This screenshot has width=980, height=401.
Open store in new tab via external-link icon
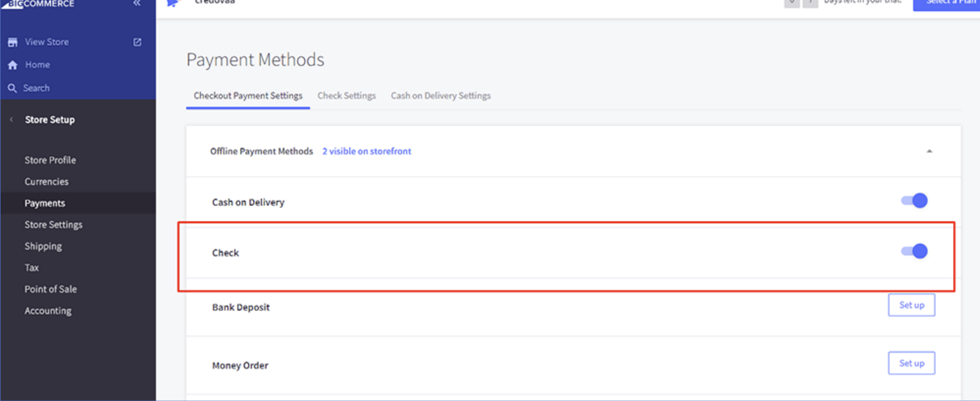click(x=137, y=42)
